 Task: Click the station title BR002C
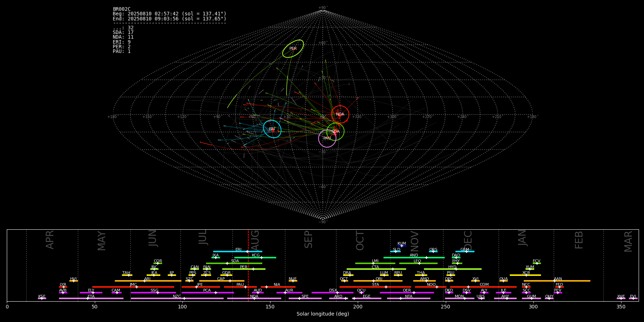[122, 9]
